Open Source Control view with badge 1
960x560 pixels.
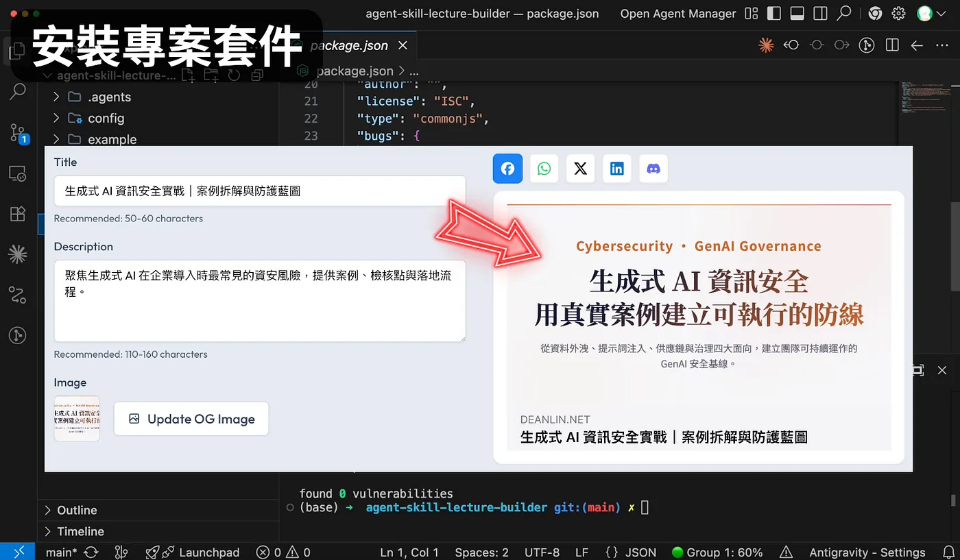[x=18, y=133]
